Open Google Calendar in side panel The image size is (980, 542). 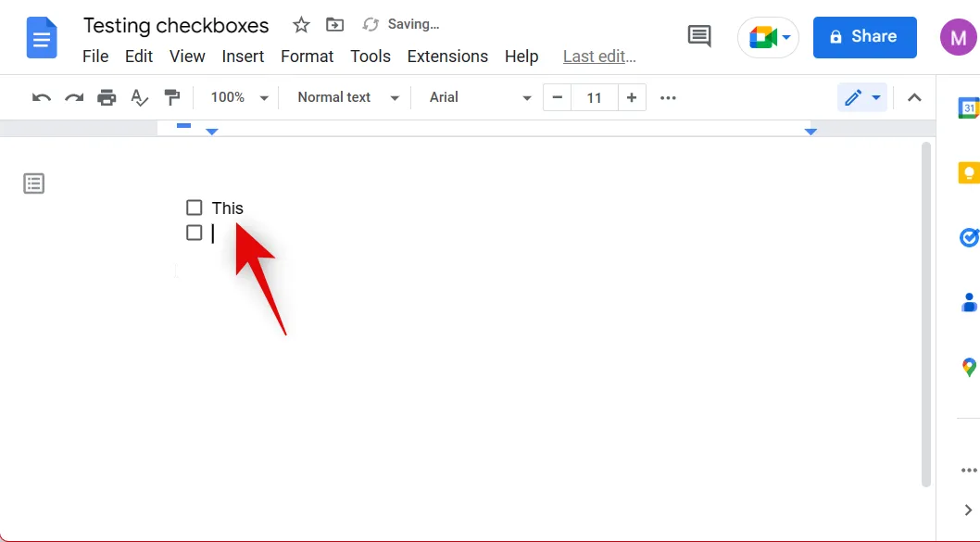point(969,107)
